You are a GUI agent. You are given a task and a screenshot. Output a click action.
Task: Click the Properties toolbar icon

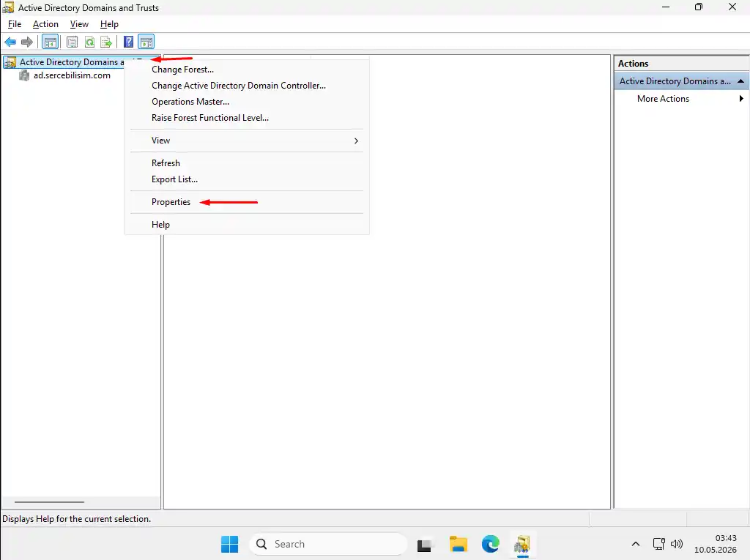(x=72, y=42)
